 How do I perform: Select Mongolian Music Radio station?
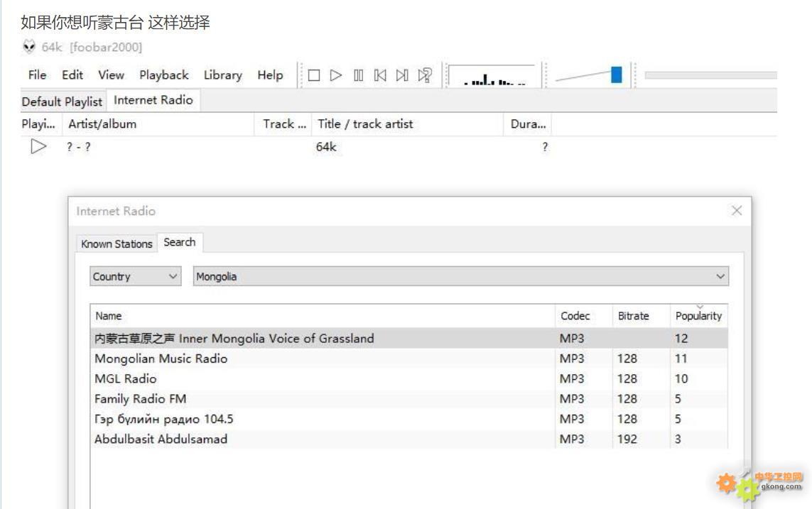161,359
